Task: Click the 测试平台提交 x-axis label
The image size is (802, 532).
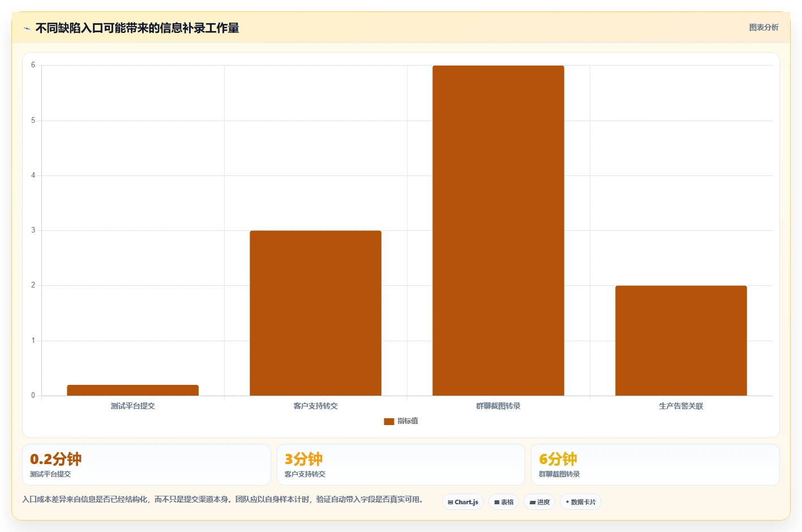Action: point(132,406)
